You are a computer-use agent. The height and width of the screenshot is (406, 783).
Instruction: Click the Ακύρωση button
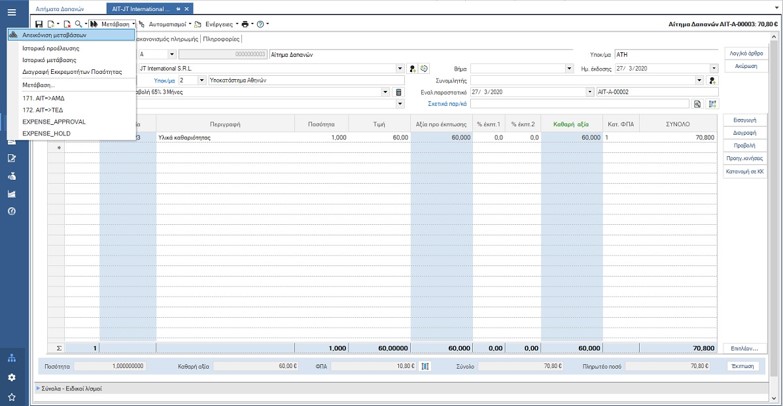tap(746, 66)
